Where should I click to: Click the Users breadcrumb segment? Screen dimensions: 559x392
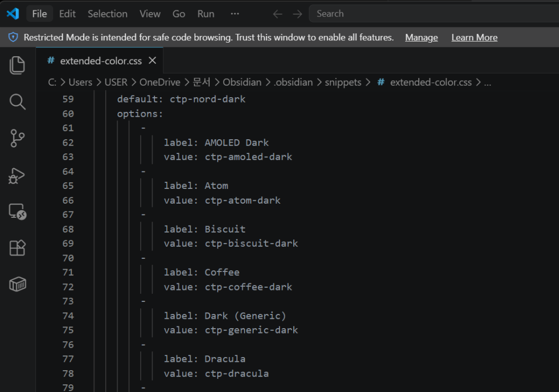click(x=81, y=82)
